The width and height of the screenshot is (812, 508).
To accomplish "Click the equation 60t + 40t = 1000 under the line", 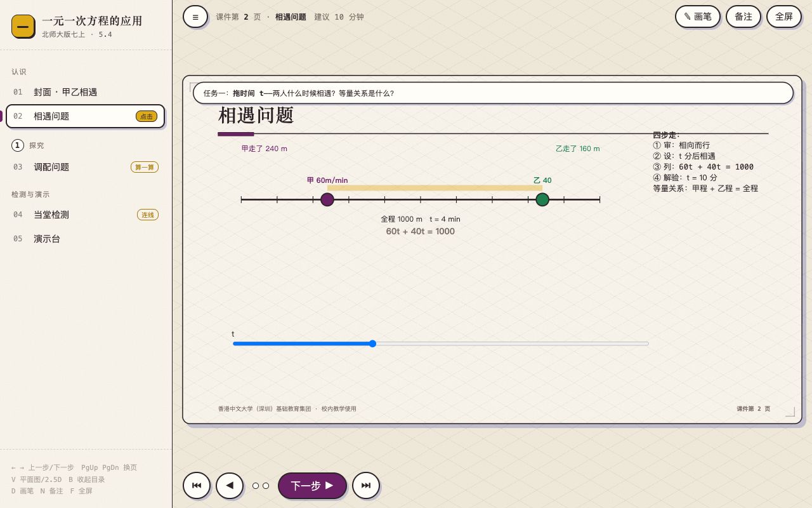I will pos(421,231).
